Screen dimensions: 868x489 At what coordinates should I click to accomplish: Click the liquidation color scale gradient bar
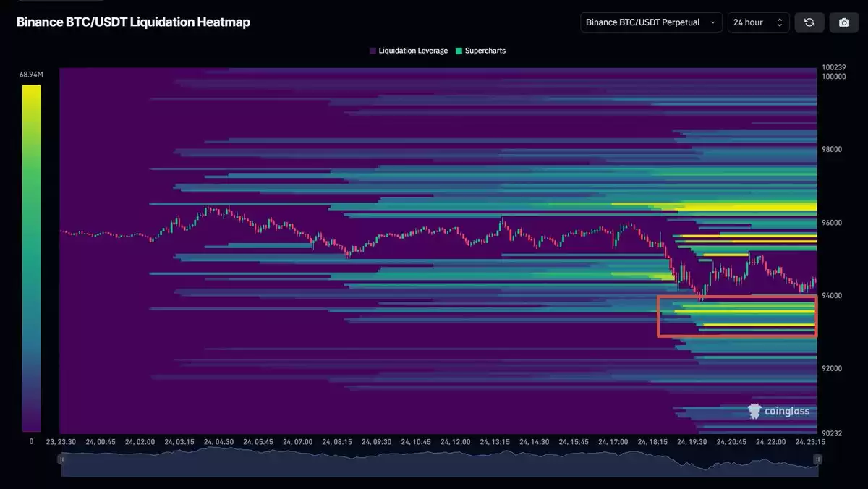coord(31,258)
